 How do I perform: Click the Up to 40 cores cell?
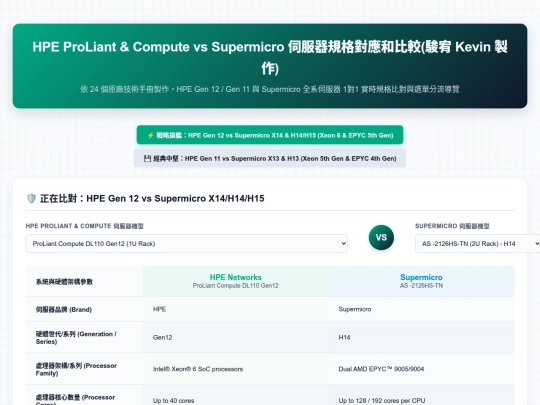[236, 395]
